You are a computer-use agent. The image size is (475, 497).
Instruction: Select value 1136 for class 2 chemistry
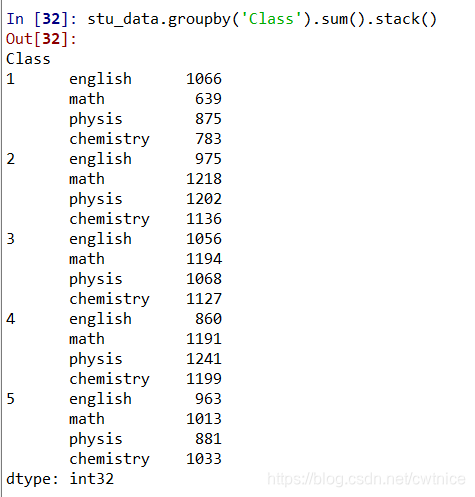click(x=204, y=219)
